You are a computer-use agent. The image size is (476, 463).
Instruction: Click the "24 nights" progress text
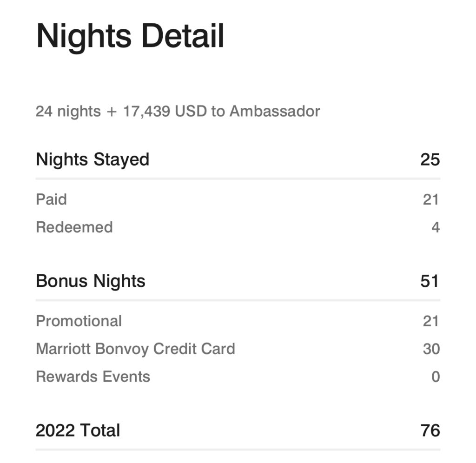coord(68,112)
